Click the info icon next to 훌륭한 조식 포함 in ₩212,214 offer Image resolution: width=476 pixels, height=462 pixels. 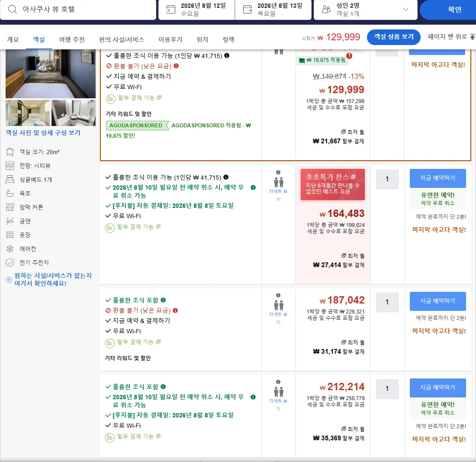point(163,387)
